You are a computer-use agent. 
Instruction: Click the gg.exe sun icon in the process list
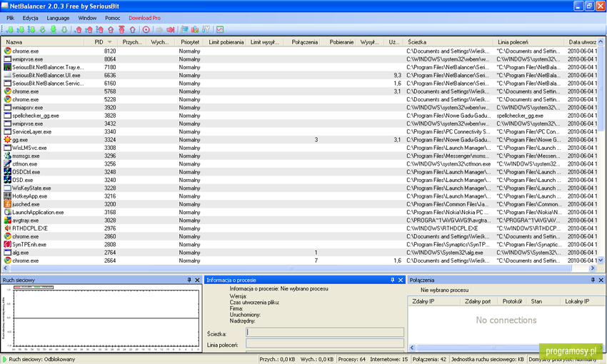7,140
